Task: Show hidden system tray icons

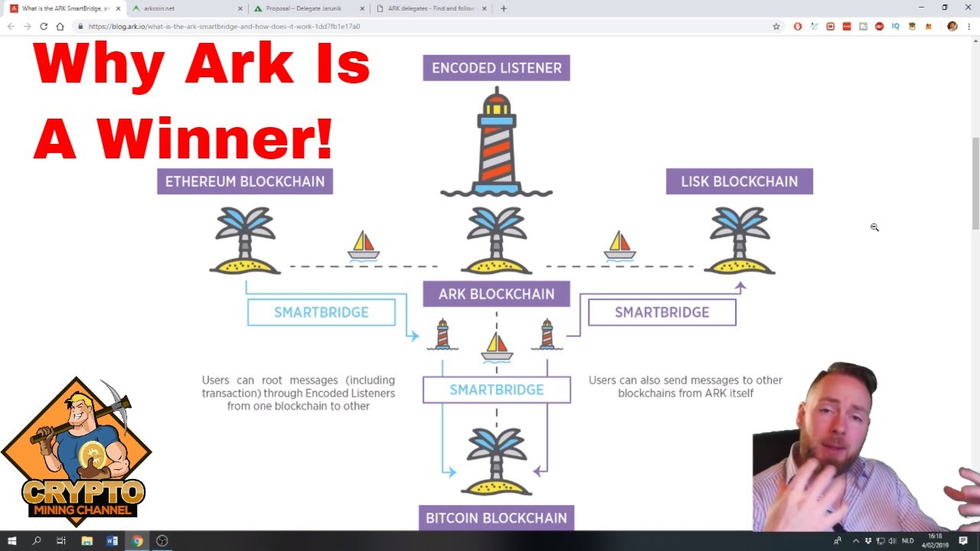Action: 856,540
